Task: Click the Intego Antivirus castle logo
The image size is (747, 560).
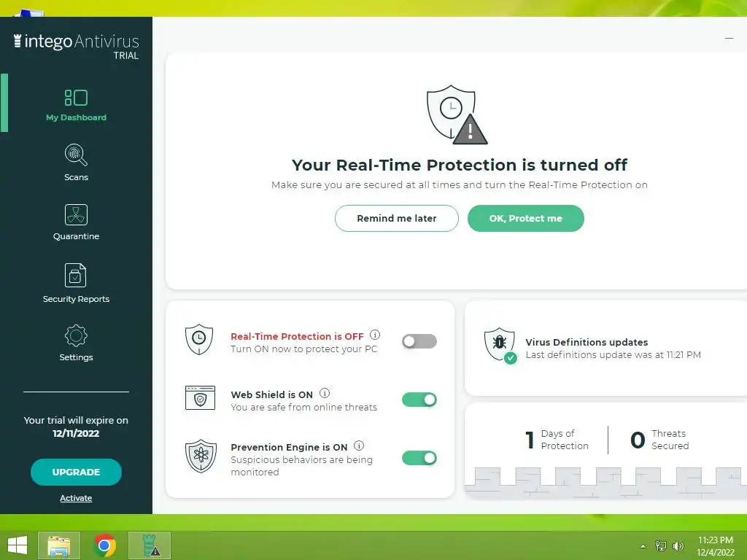Action: click(x=18, y=41)
